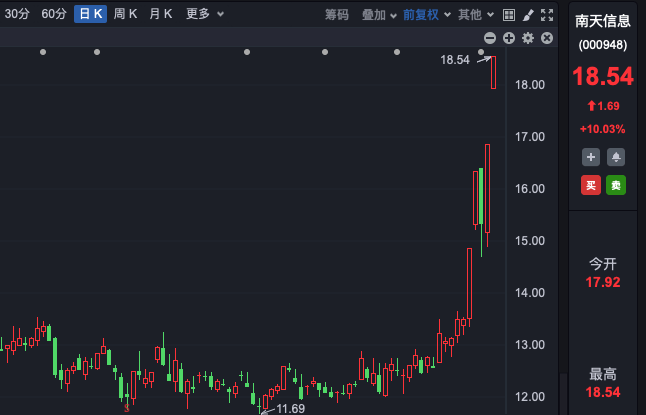The height and width of the screenshot is (415, 646).
Task: Select the 周K weekly candlestick tab
Action: [x=125, y=14]
